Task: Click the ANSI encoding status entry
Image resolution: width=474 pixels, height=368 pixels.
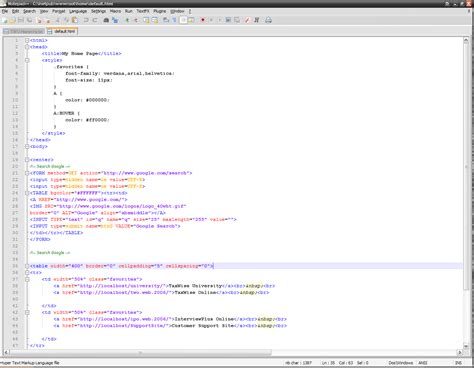Action: pyautogui.click(x=423, y=363)
